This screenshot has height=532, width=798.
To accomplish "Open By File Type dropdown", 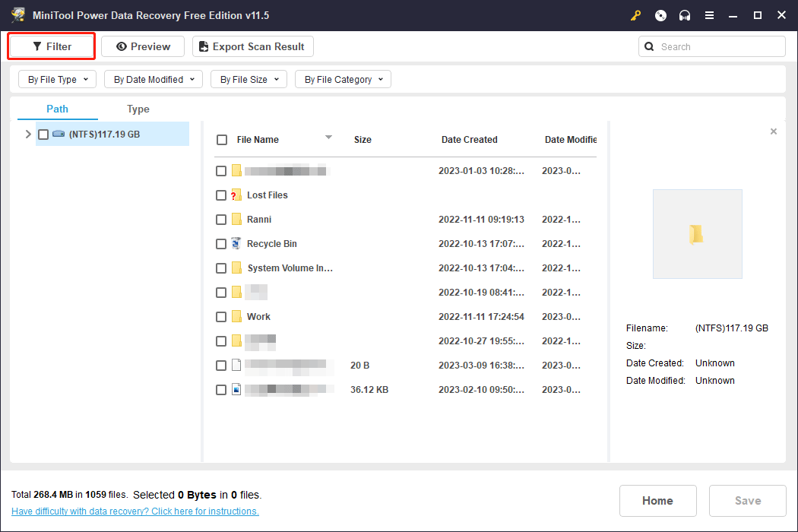I will (x=58, y=79).
